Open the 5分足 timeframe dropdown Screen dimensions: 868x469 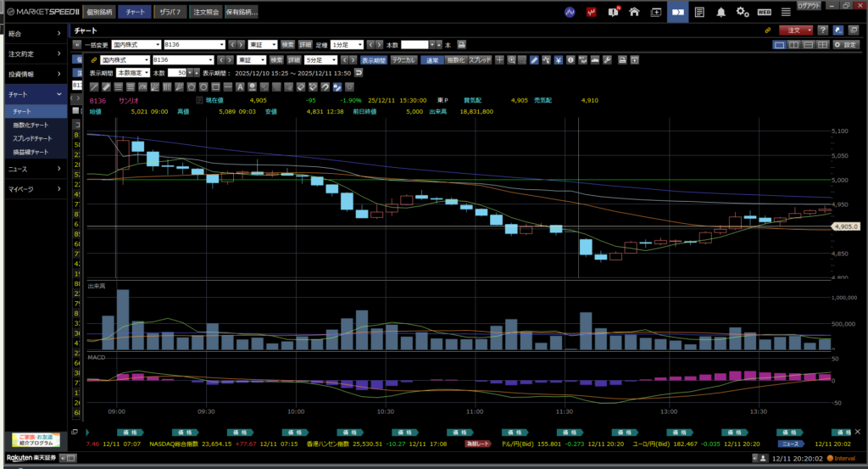tap(321, 60)
